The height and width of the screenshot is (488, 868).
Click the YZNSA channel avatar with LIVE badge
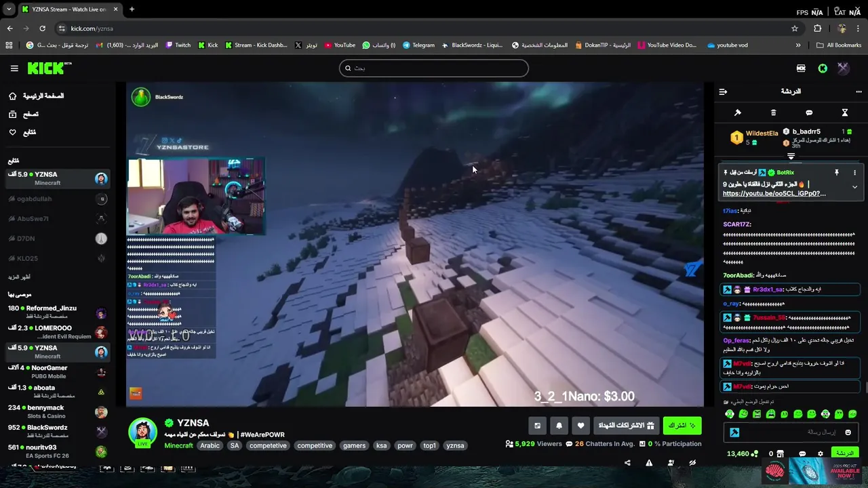142,433
